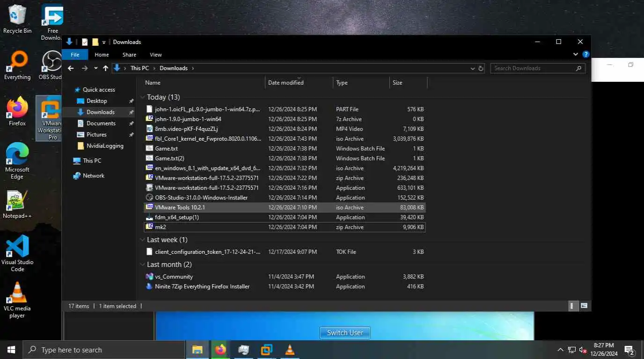Select the Ninite 7Zip Everything Firefox Installer icon

click(150, 287)
